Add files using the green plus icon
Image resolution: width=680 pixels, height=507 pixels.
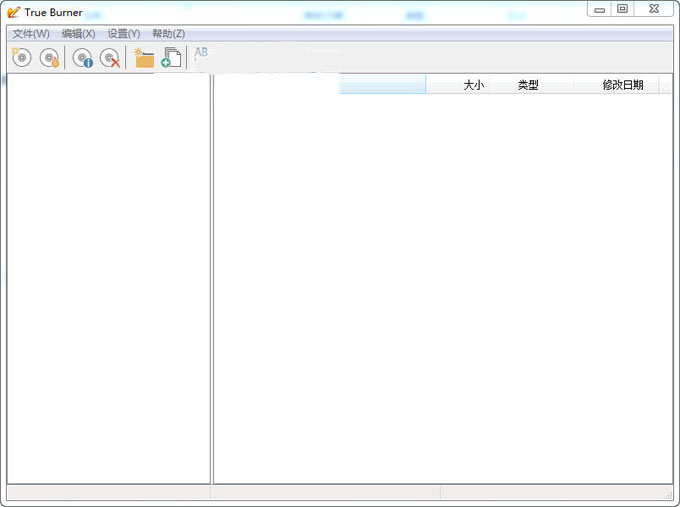coord(171,58)
